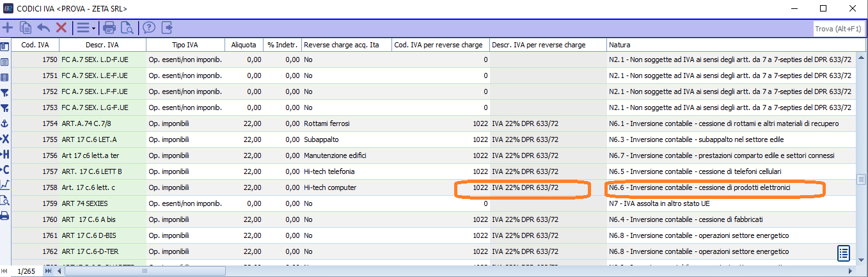This screenshot has width=868, height=277.
Task: Click the Tipo IVA column header
Action: coord(185,45)
